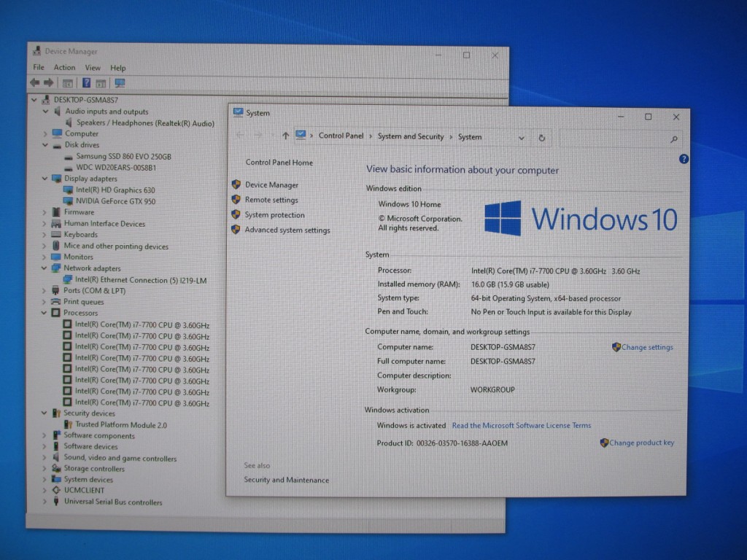Viewport: 747px width, 560px height.
Task: Open System protection link
Action: 274,215
